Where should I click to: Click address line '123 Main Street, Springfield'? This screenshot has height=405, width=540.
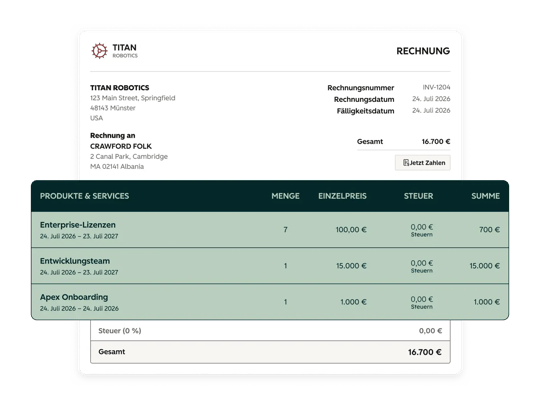click(x=133, y=98)
